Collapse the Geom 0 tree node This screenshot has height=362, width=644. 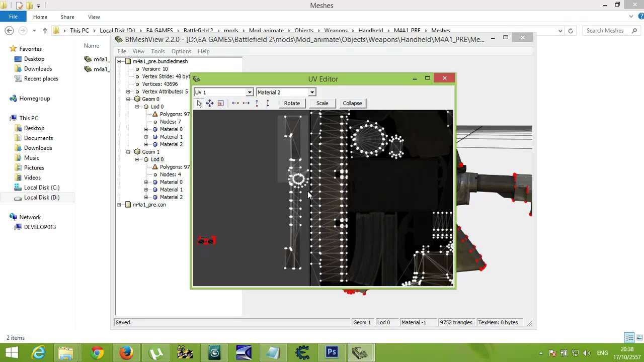pos(128,99)
